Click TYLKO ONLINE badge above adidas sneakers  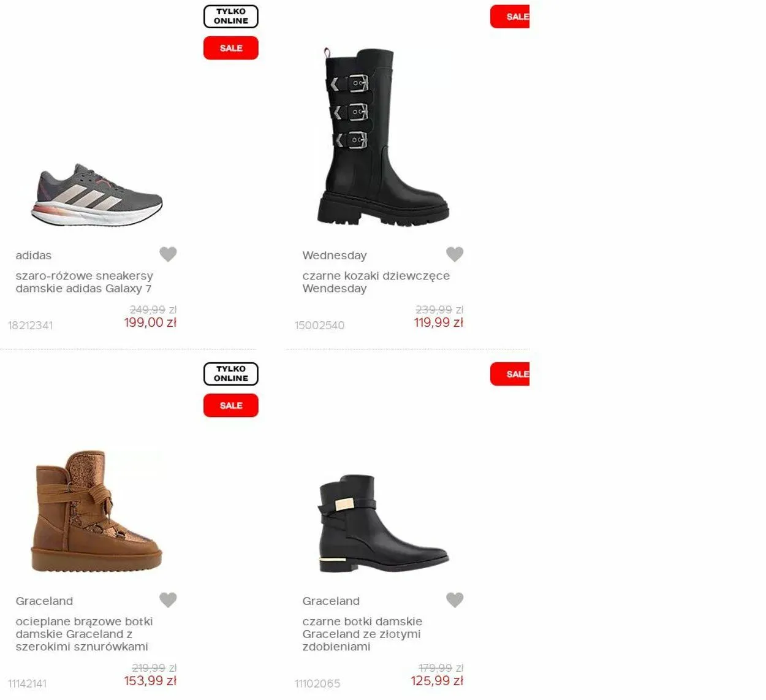coord(231,17)
